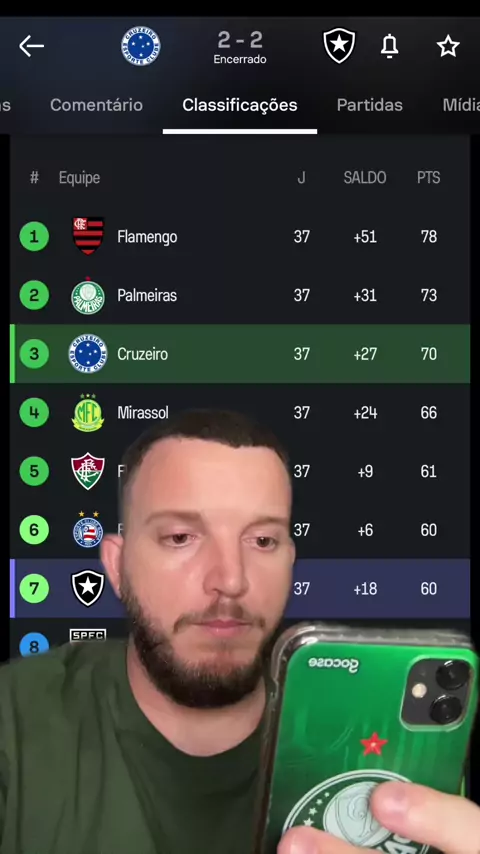Select Botafogo crest in seventh place
The height and width of the screenshot is (854, 480).
click(x=88, y=588)
